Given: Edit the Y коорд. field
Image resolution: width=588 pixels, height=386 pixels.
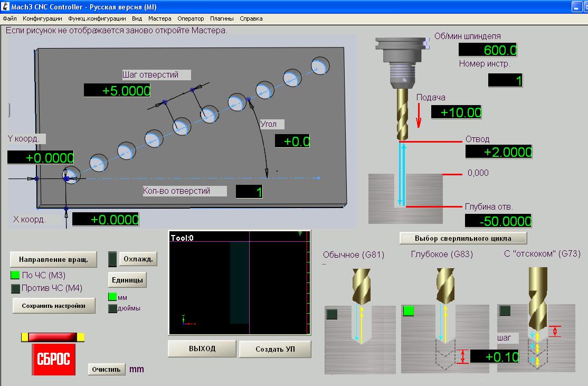Looking at the screenshot, I should [x=41, y=157].
